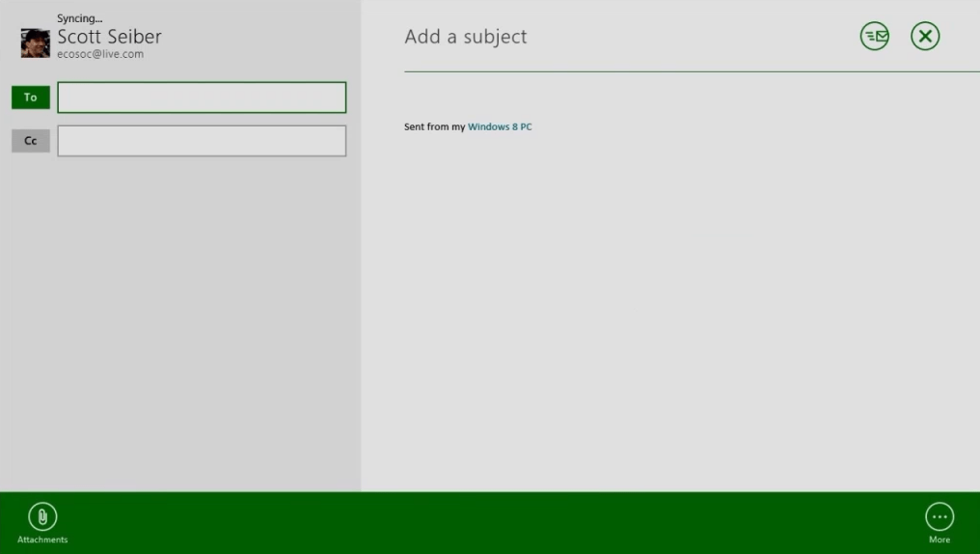Image resolution: width=980 pixels, height=554 pixels.
Task: Open the More options icon
Action: [x=939, y=516]
